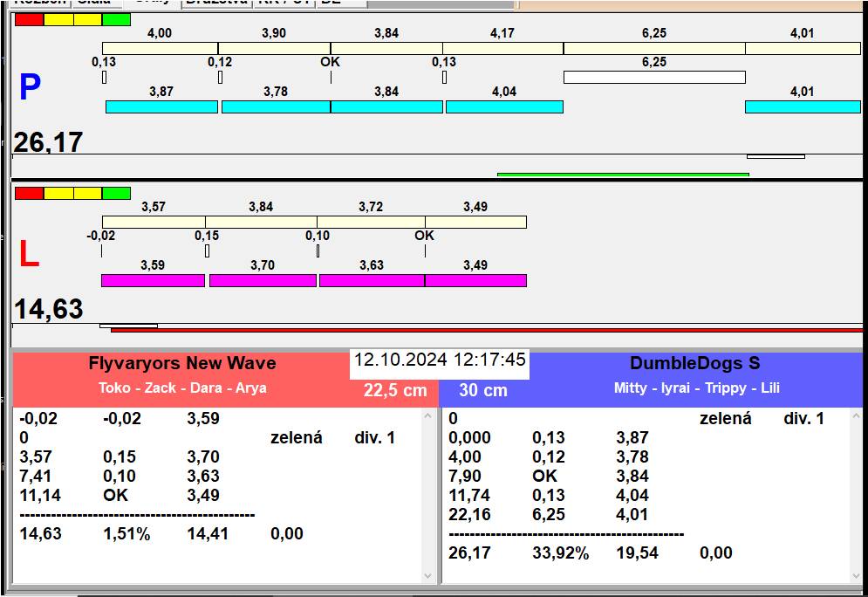This screenshot has width=868, height=597.
Task: Select the yellow segment labeled 4,00 in lane P
Action: click(160, 48)
